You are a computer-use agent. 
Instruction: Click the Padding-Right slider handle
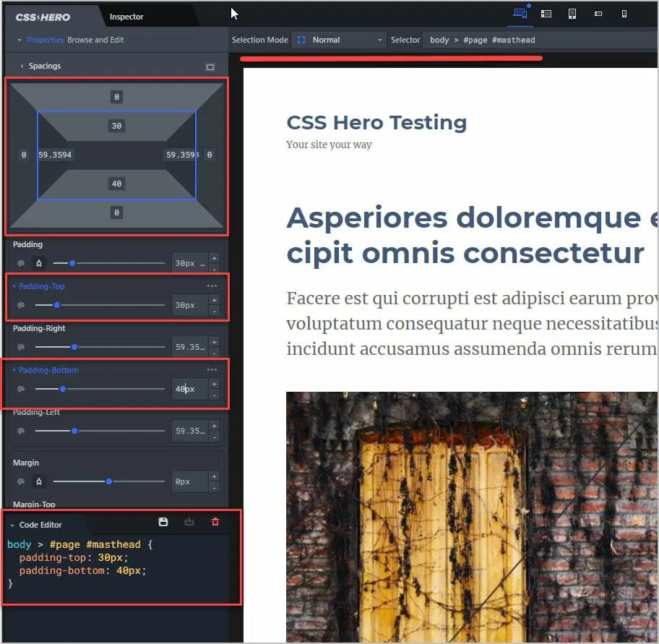(x=74, y=348)
